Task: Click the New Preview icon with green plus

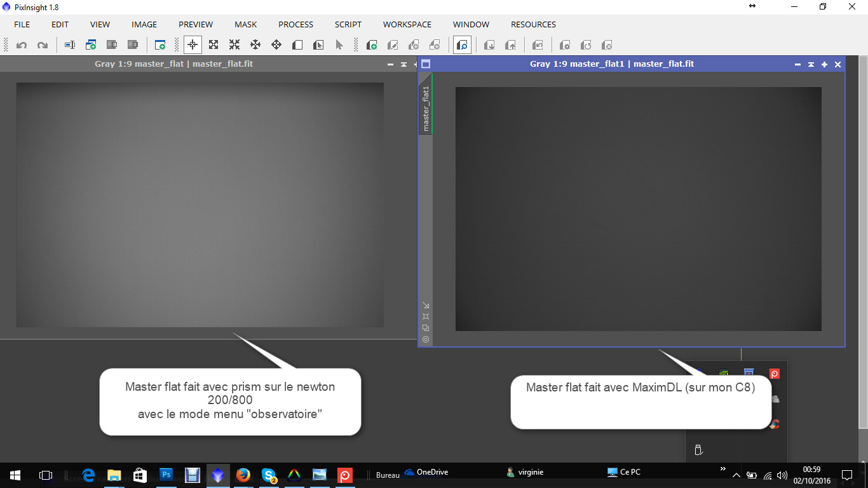Action: coord(372,45)
